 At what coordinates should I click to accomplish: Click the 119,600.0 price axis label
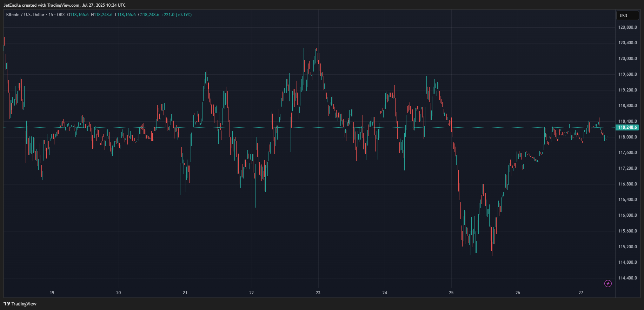tap(628, 74)
